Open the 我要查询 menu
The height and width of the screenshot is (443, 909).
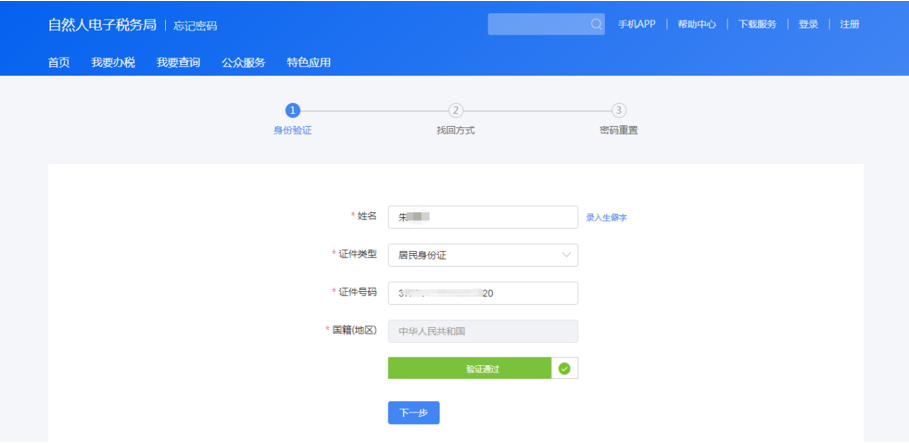coord(178,63)
